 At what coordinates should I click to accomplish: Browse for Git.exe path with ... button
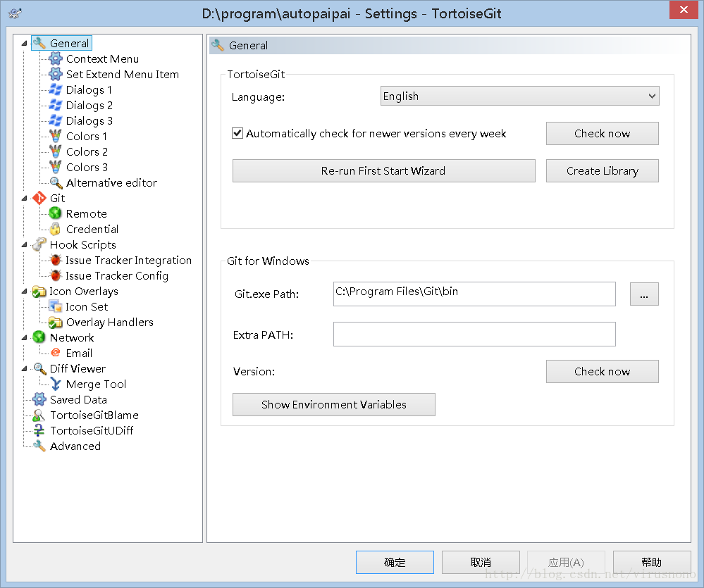coord(644,294)
